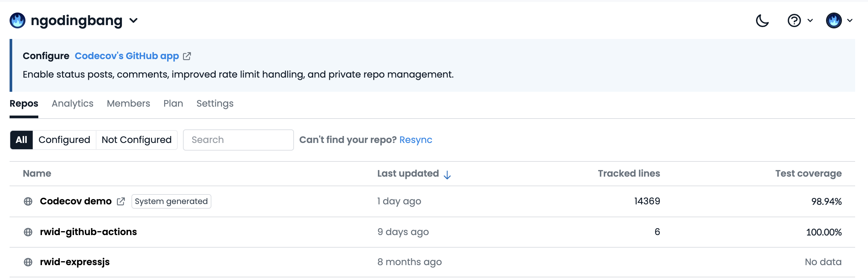Open the user profile avatar menu
The image size is (868, 278).
click(x=834, y=20)
